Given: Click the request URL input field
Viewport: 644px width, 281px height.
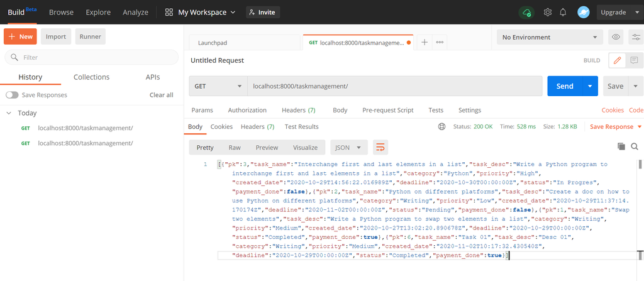Looking at the screenshot, I should pos(395,86).
